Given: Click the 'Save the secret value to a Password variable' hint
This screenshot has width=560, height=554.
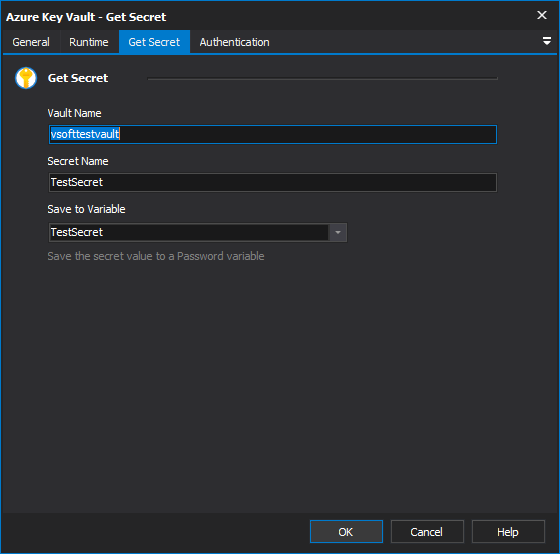Looking at the screenshot, I should [x=156, y=256].
